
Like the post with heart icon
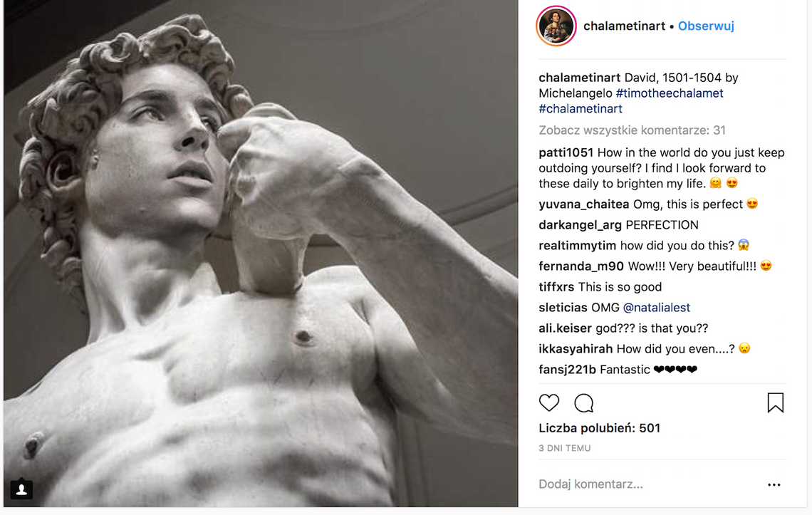pos(549,403)
